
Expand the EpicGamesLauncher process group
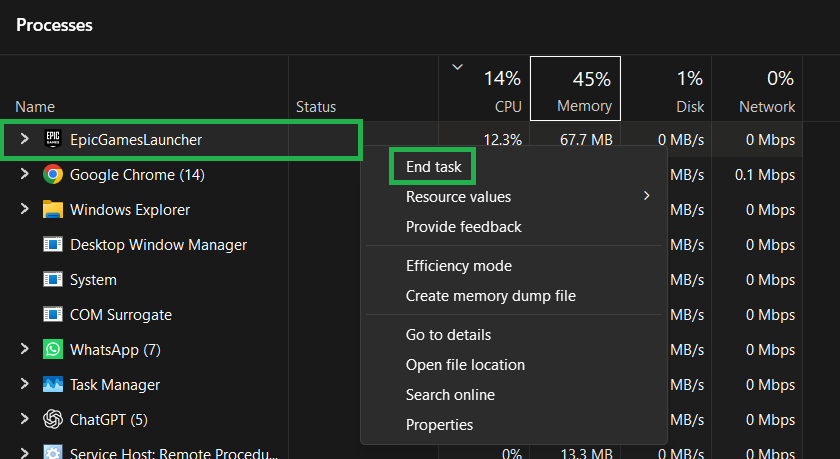pyautogui.click(x=25, y=140)
